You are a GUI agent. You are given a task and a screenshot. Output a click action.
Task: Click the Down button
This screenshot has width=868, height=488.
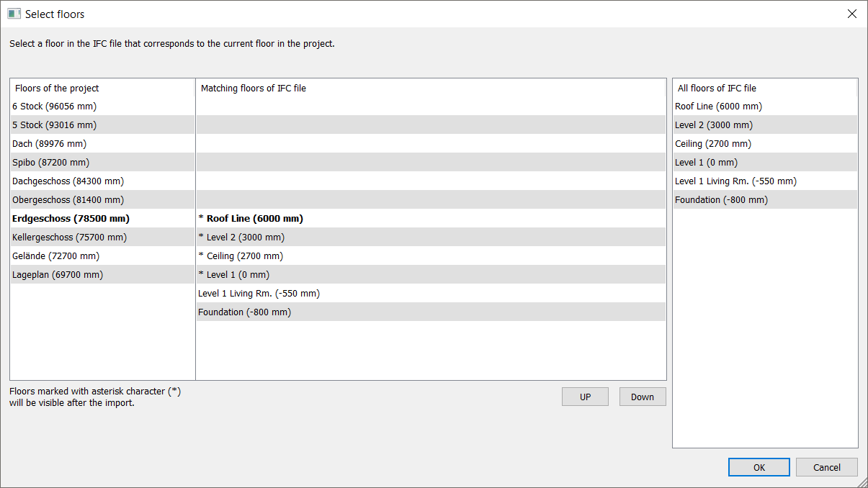[643, 397]
